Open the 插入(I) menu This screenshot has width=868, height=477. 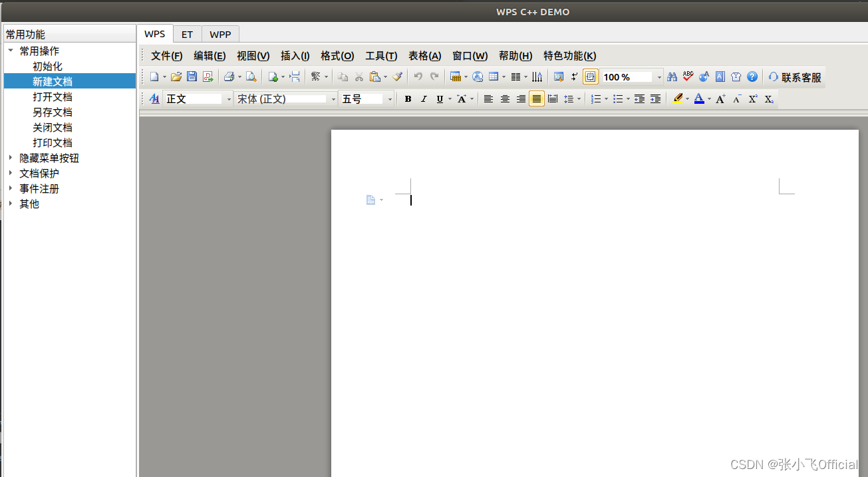pyautogui.click(x=295, y=56)
